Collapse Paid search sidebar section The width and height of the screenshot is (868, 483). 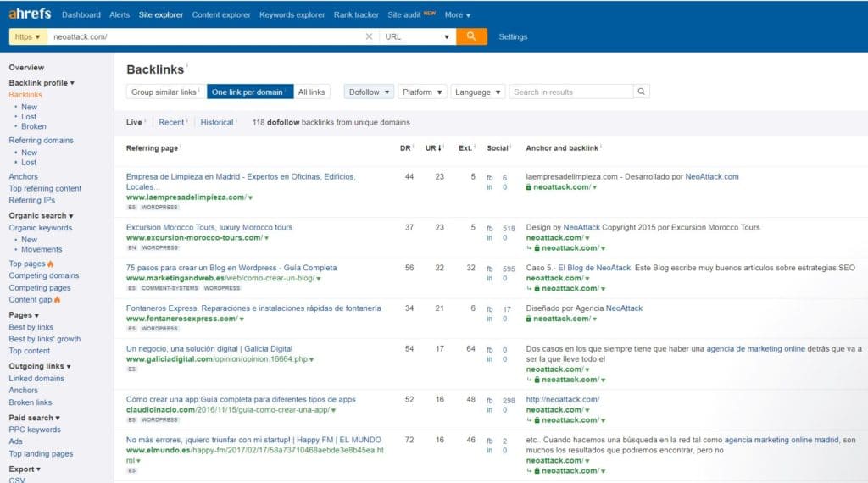(x=34, y=418)
